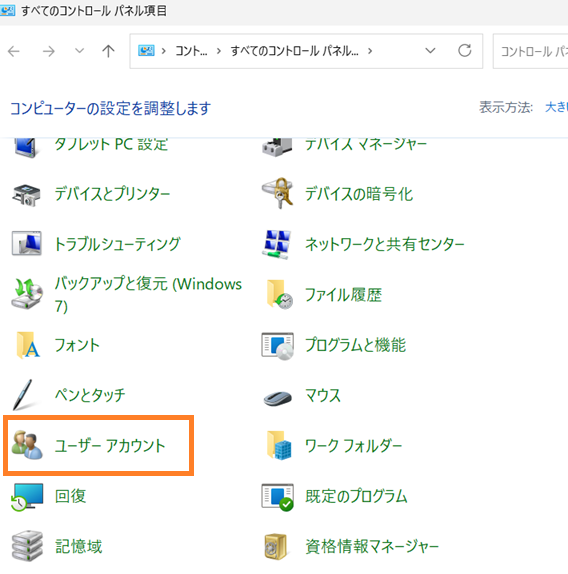Open the ネットワークと共有センター link
The height and width of the screenshot is (574, 568).
(x=385, y=244)
